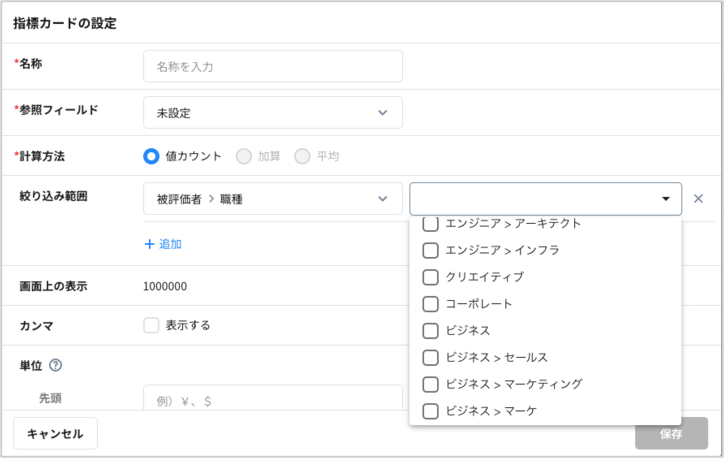
Task: Click the 指標カードの設定 heading
Action: tap(65, 23)
